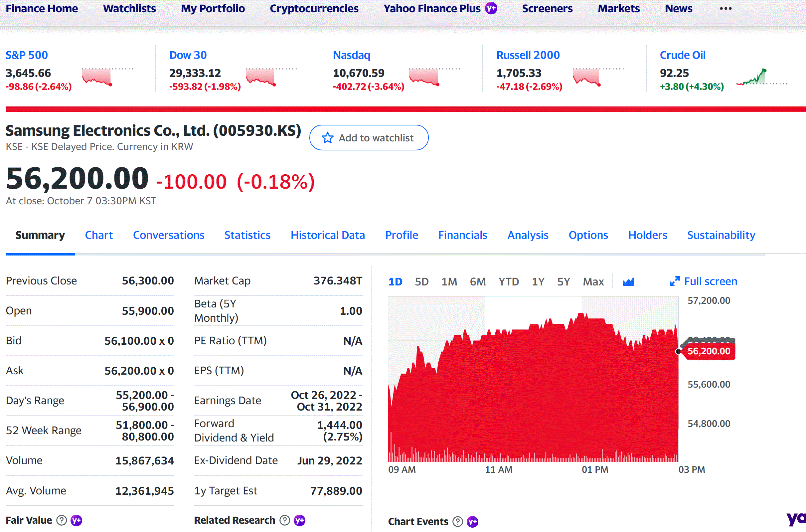Switch to the Historical Data tab
This screenshot has width=806, height=532.
[x=328, y=235]
